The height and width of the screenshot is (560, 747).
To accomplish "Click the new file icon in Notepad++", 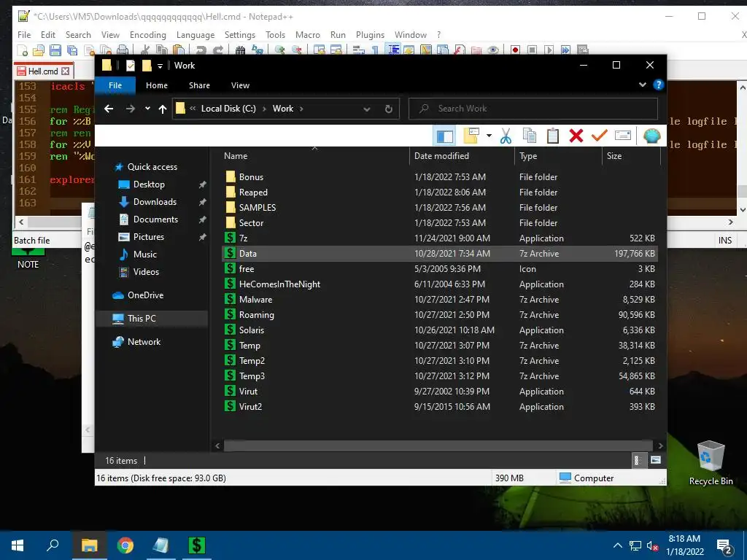I will coord(22,50).
